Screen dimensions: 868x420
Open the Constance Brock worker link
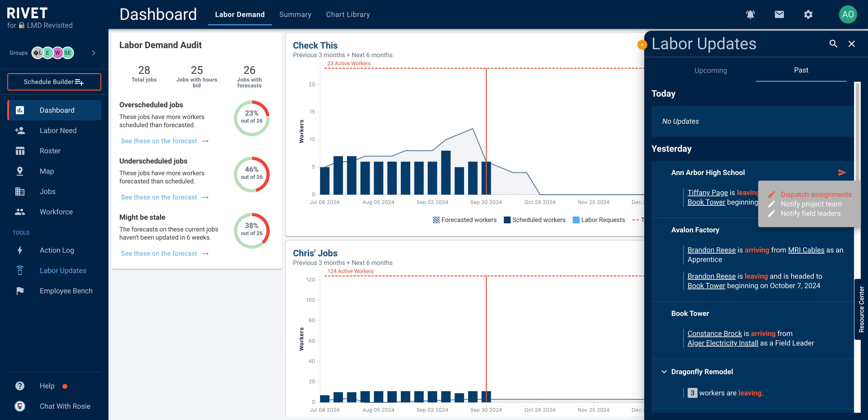point(715,334)
